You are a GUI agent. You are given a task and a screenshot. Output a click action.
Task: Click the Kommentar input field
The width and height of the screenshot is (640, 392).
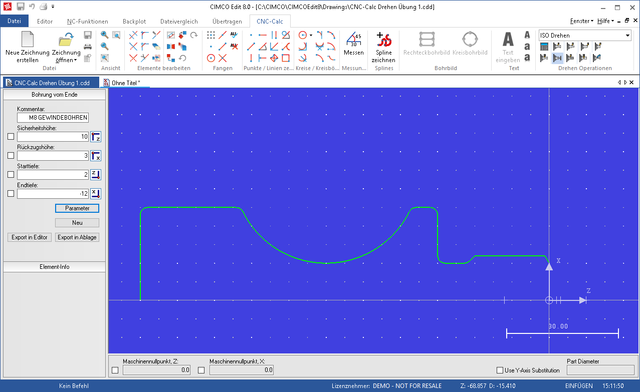point(53,118)
